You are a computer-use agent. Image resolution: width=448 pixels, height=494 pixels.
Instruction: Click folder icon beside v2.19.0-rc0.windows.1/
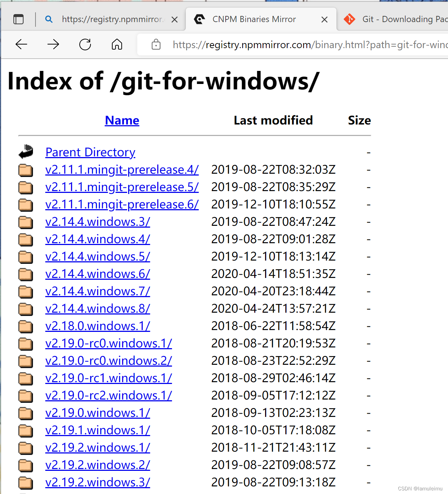coord(26,344)
